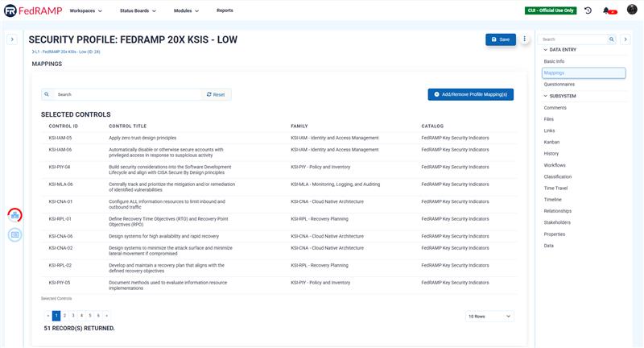Open the user profile avatar
644x348 pixels.
[x=632, y=10]
